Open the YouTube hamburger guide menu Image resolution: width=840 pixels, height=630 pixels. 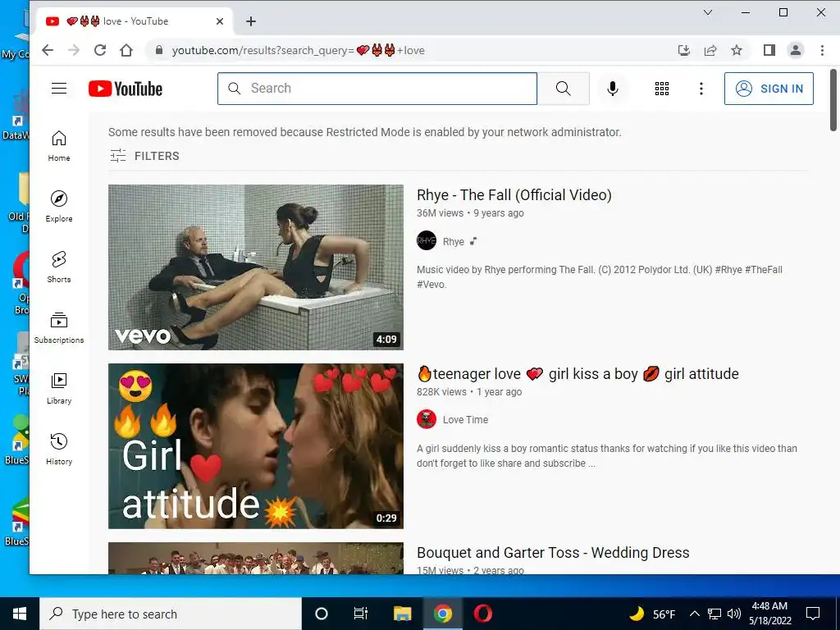click(59, 89)
